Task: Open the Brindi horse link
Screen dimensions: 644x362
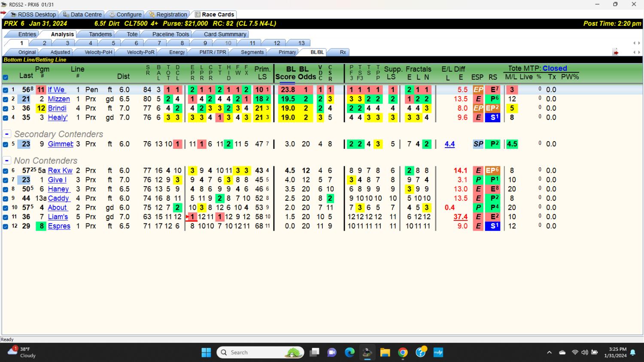Action: tap(57, 108)
